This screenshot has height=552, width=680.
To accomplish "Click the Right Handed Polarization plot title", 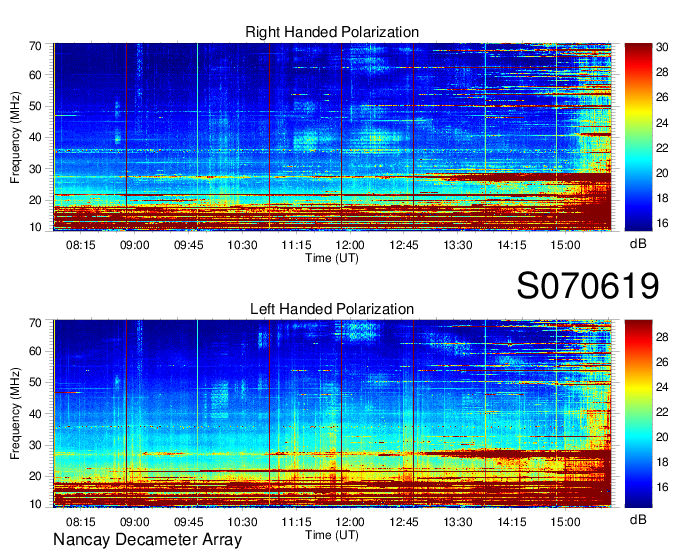I will (x=332, y=32).
